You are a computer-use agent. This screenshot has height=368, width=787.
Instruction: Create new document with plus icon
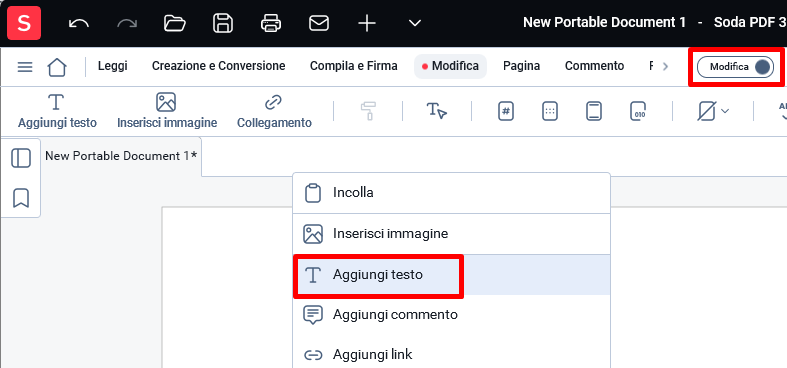[367, 23]
